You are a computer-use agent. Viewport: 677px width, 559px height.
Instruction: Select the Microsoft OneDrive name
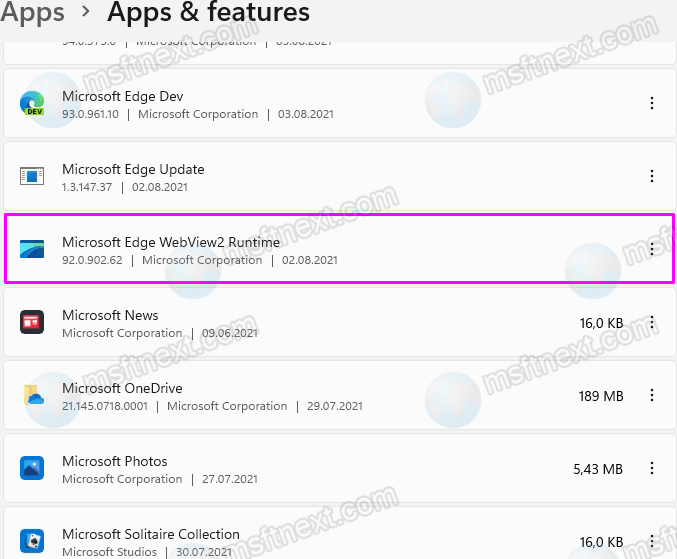[x=122, y=388]
